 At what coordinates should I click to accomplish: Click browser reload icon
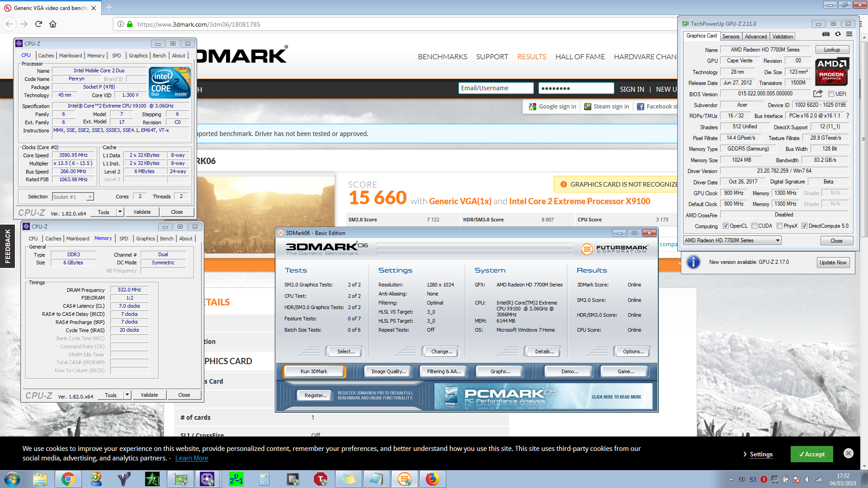[39, 24]
